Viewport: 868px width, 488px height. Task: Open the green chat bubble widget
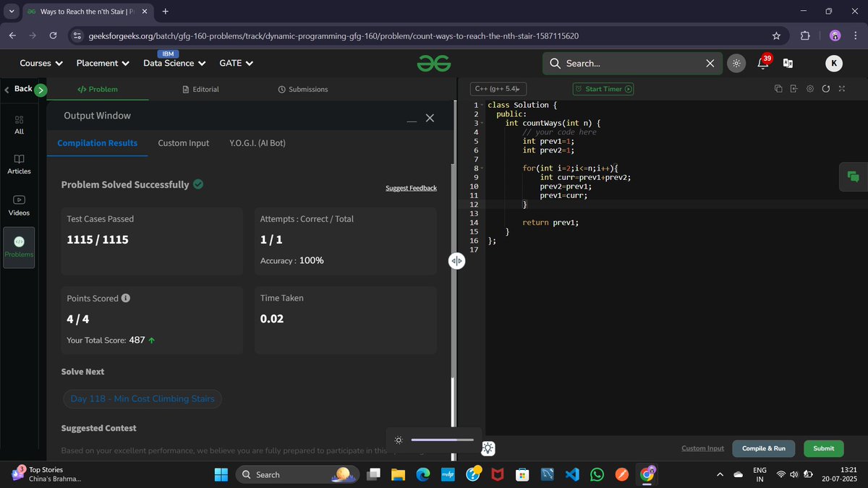pos(854,177)
